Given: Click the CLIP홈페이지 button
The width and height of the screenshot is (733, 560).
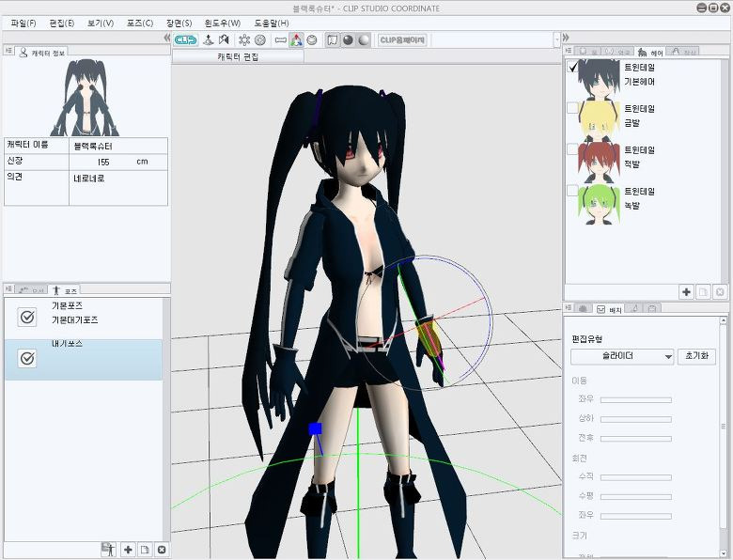Looking at the screenshot, I should [x=402, y=40].
